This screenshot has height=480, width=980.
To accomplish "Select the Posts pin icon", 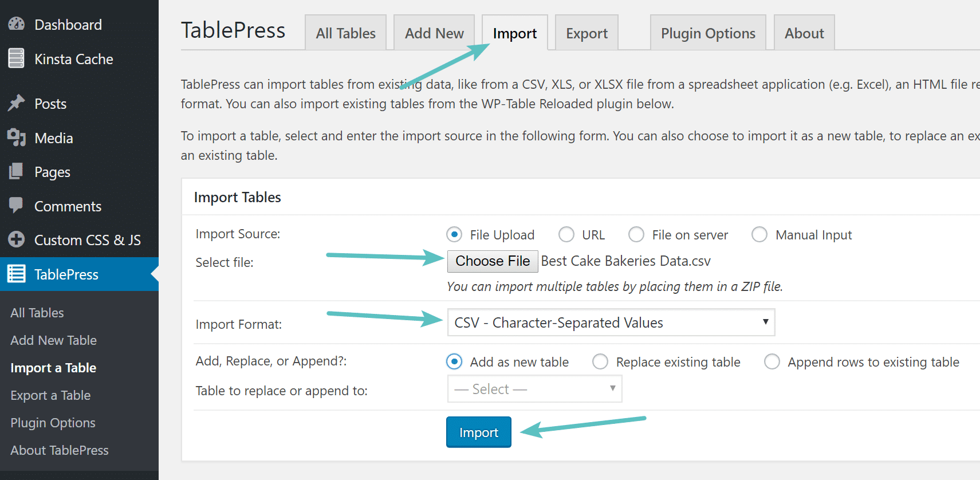I will 17,103.
